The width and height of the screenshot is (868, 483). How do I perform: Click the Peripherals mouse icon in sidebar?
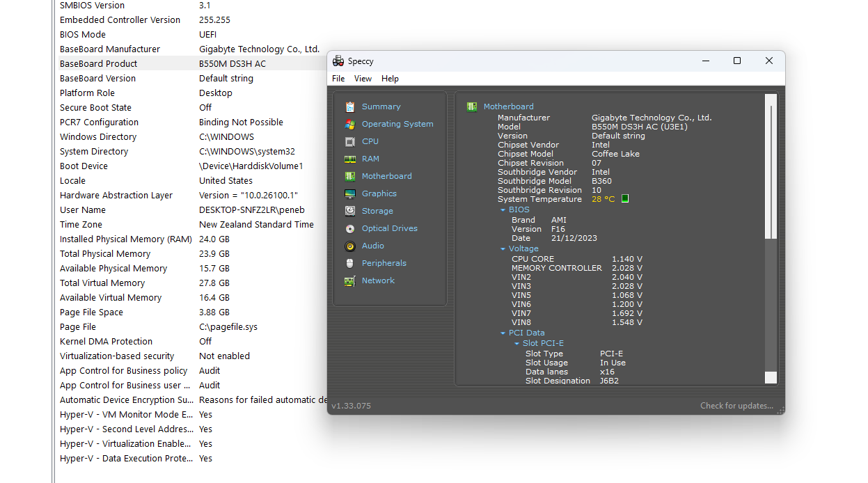(x=350, y=263)
